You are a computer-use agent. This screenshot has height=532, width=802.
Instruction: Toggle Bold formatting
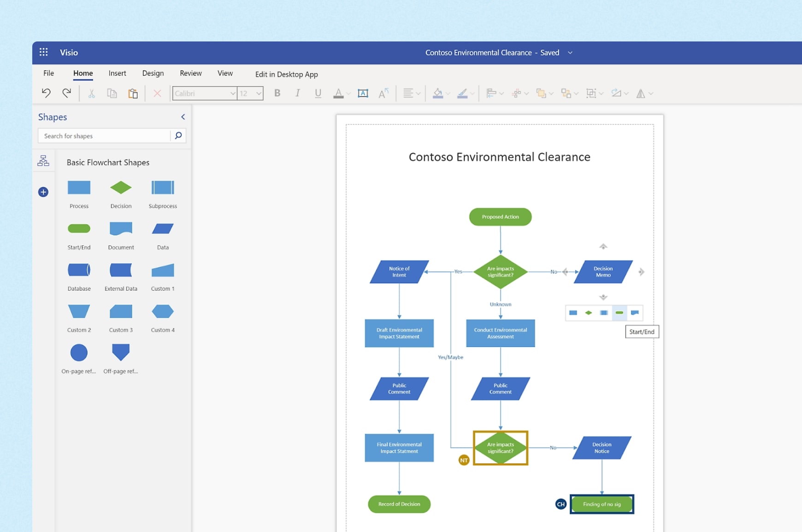coord(277,93)
